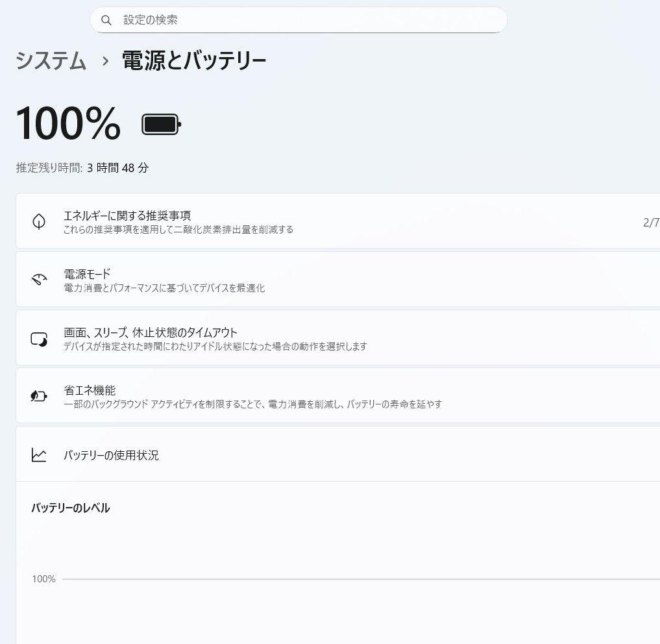
Task: Click the 推定残り時間 text
Action: point(82,167)
